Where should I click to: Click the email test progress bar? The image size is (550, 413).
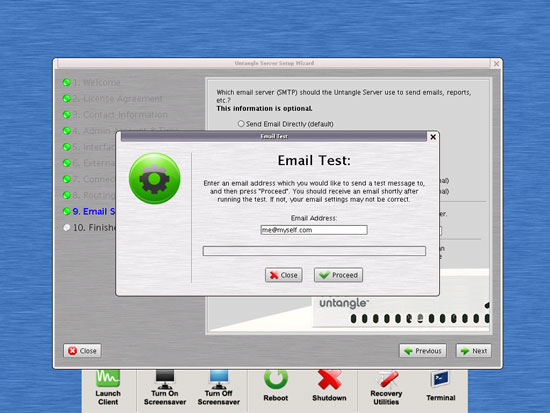tap(314, 251)
